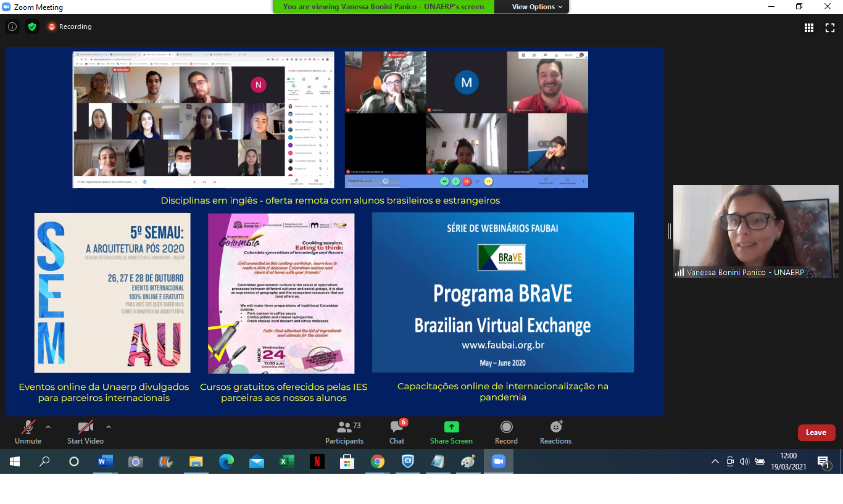Enter full screen mode

click(x=830, y=27)
